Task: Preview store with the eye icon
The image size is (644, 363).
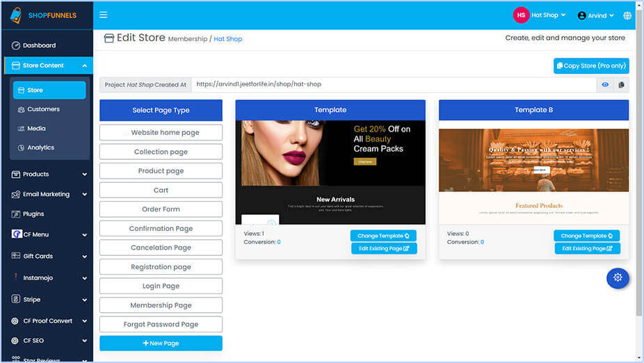Action: point(605,85)
